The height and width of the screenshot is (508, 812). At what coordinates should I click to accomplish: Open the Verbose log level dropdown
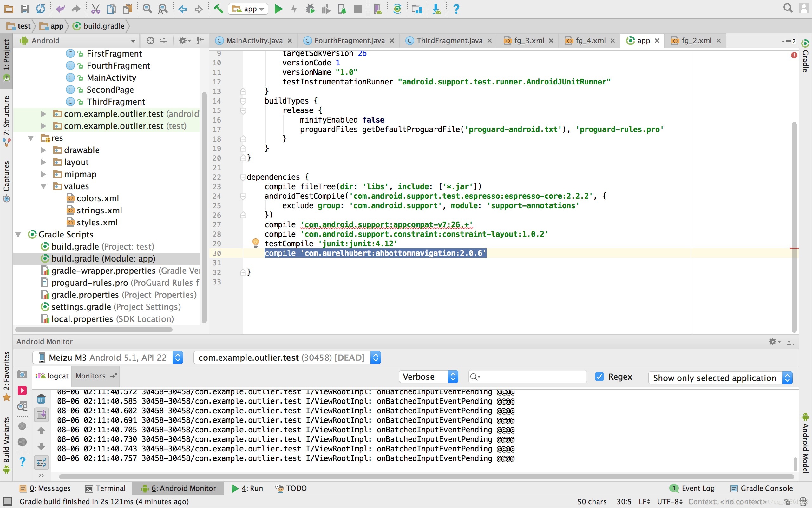[x=429, y=377]
